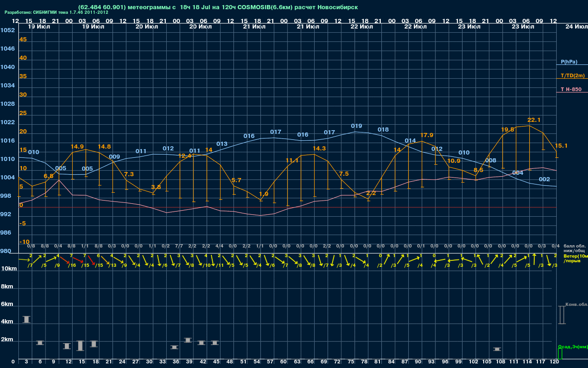Click the 009 pressure label
Screen dimensions: 588x368
(114, 157)
